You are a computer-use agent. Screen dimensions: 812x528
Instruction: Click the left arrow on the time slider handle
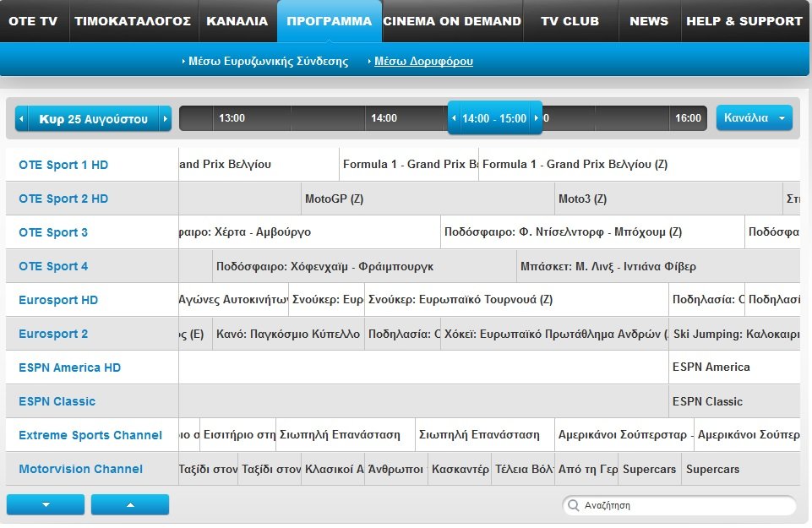tap(454, 118)
